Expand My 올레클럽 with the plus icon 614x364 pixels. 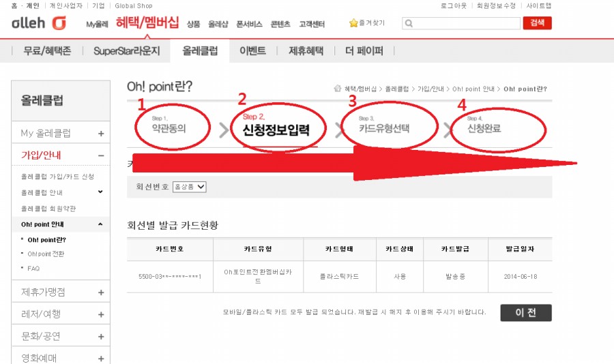[101, 134]
